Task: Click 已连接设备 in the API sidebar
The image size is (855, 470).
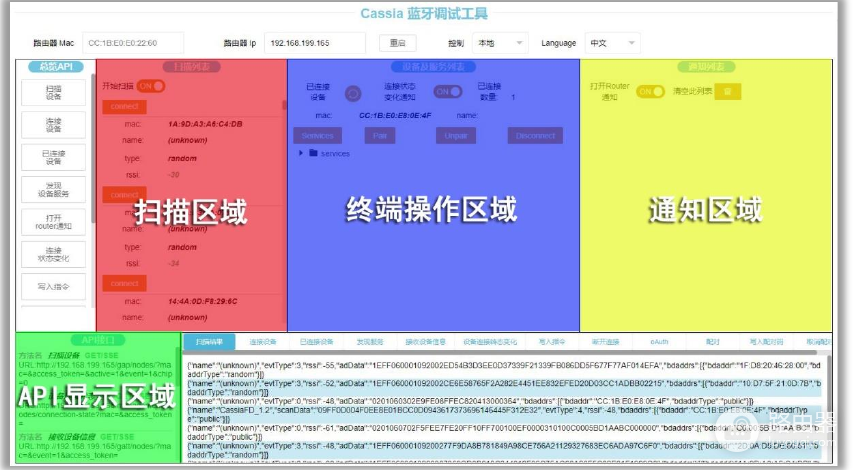Action: tap(53, 157)
